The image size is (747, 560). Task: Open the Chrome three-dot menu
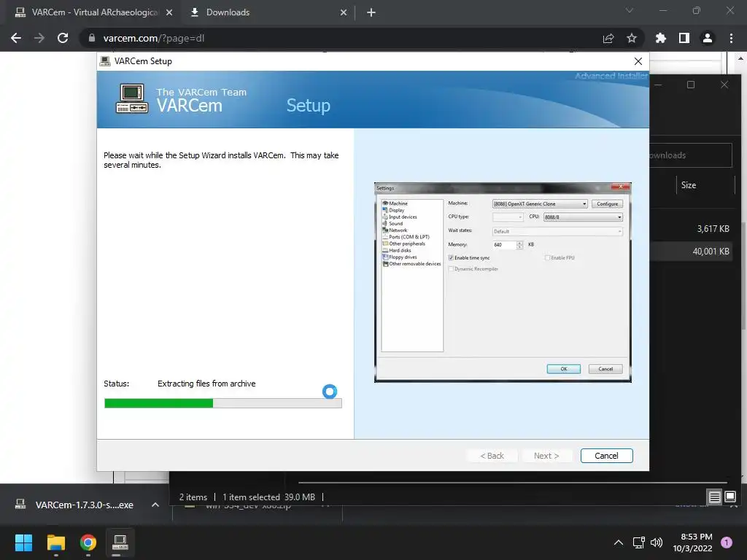pyautogui.click(x=731, y=38)
